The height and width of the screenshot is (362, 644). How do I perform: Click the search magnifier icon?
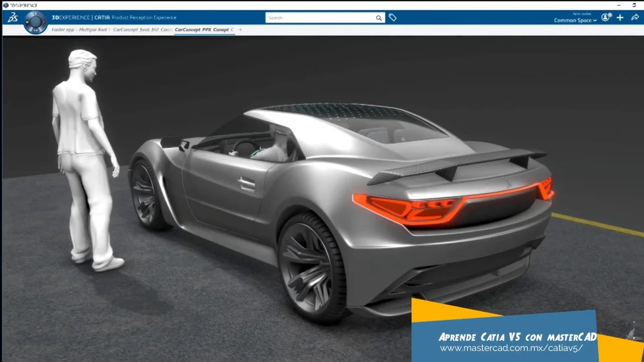[x=379, y=18]
